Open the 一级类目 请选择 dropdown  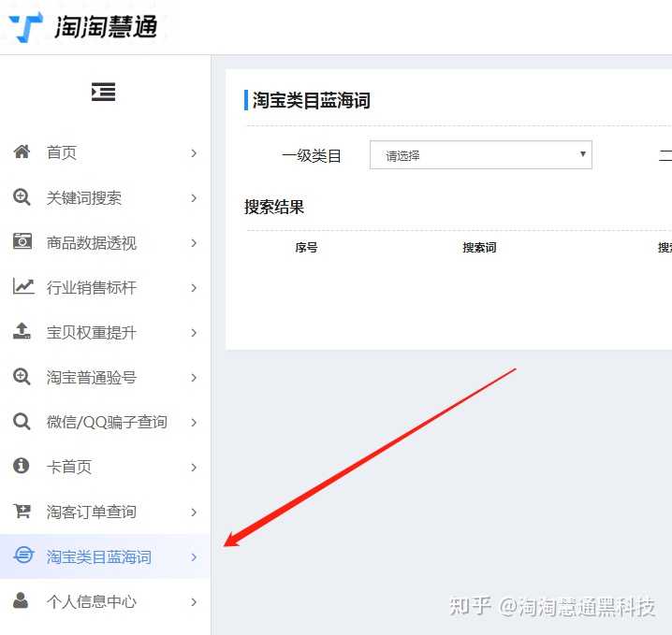(x=481, y=154)
